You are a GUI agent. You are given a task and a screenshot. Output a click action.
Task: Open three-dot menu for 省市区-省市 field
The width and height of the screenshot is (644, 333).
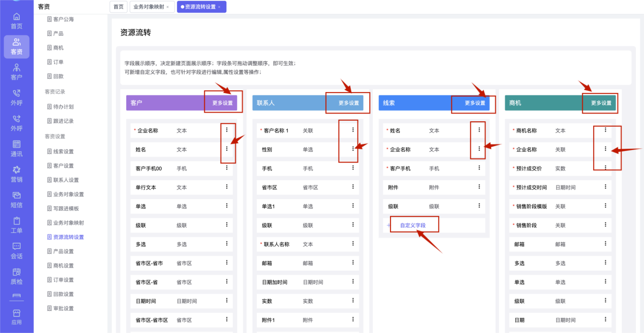(x=227, y=263)
